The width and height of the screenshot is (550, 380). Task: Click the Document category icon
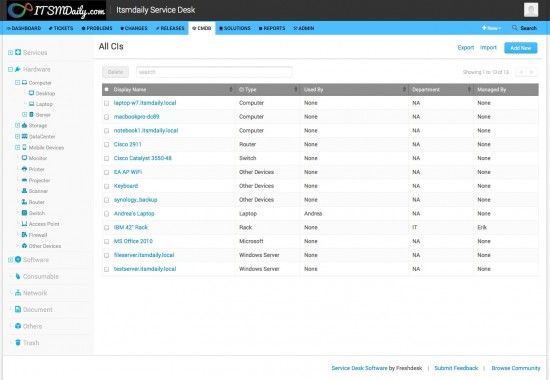[x=18, y=309]
